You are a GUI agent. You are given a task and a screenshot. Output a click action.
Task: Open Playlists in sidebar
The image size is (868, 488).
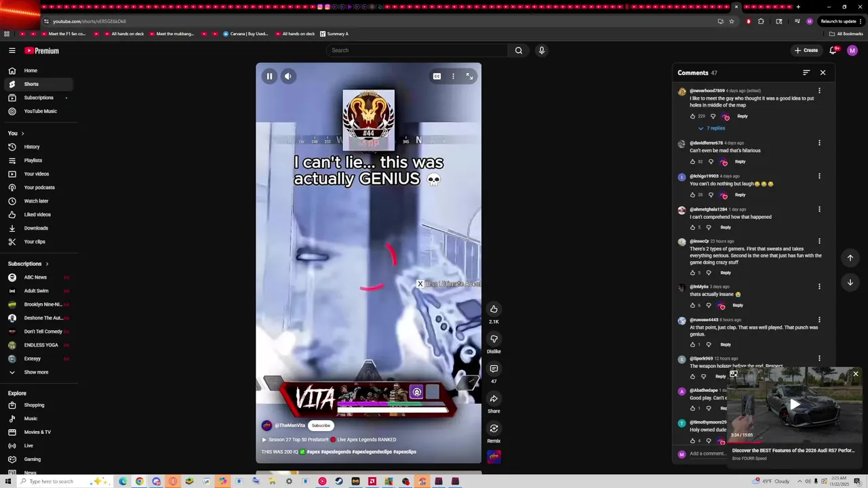point(39,161)
